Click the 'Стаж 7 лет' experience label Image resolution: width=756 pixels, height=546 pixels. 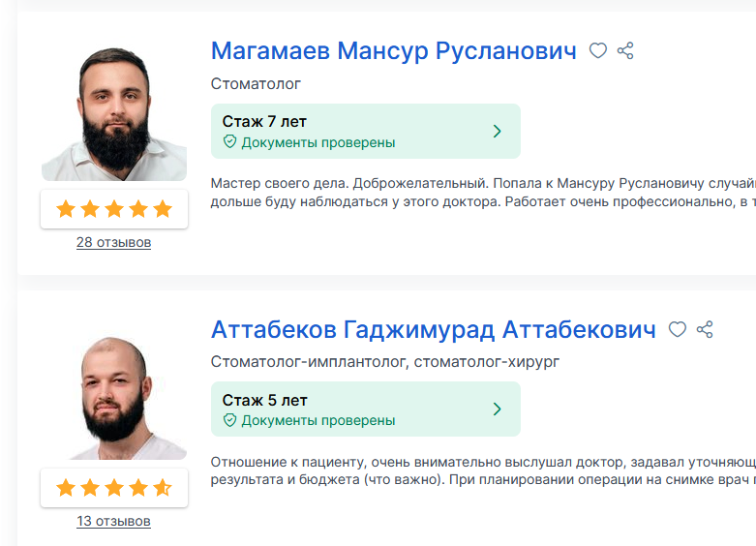pos(264,122)
